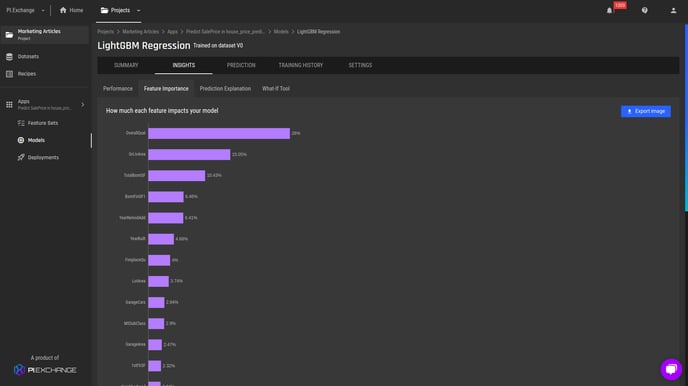The width and height of the screenshot is (688, 386).
Task: Click the TotalBsmtSF feature bar
Action: coord(176,175)
